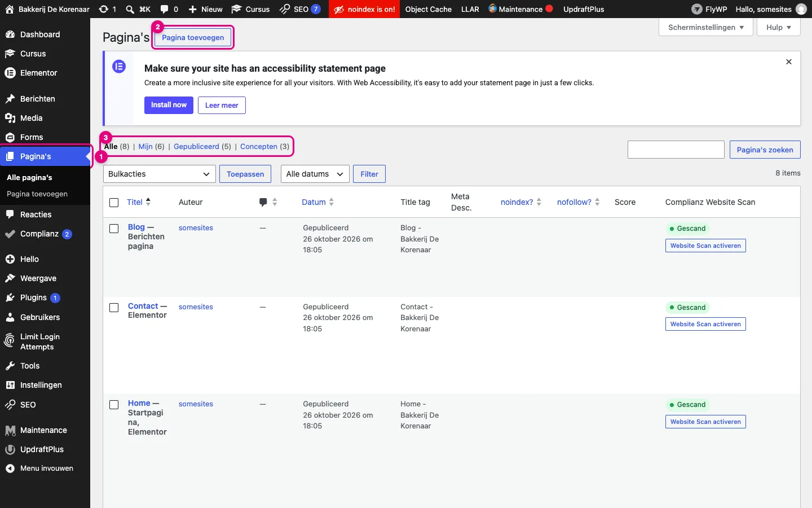Expand Scherminstellingen panel

point(706,27)
